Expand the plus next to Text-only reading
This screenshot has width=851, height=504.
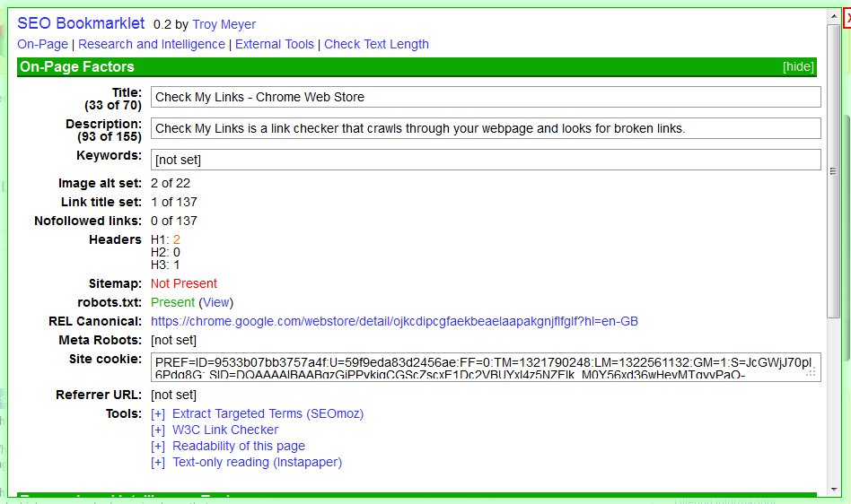[x=158, y=463]
